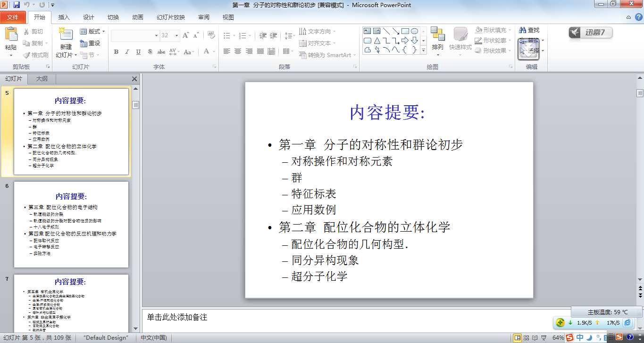
Task: Switch to the Insert (插入) ribbon tab
Action: [x=64, y=17]
